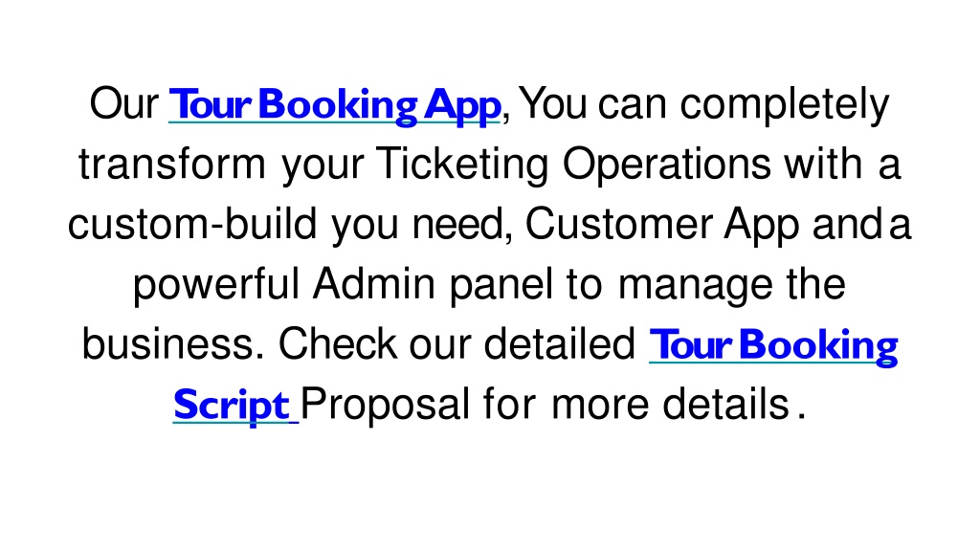Follow the Tour Booking link after 'detailed'
This screenshot has height=551, width=980.
[x=773, y=345]
